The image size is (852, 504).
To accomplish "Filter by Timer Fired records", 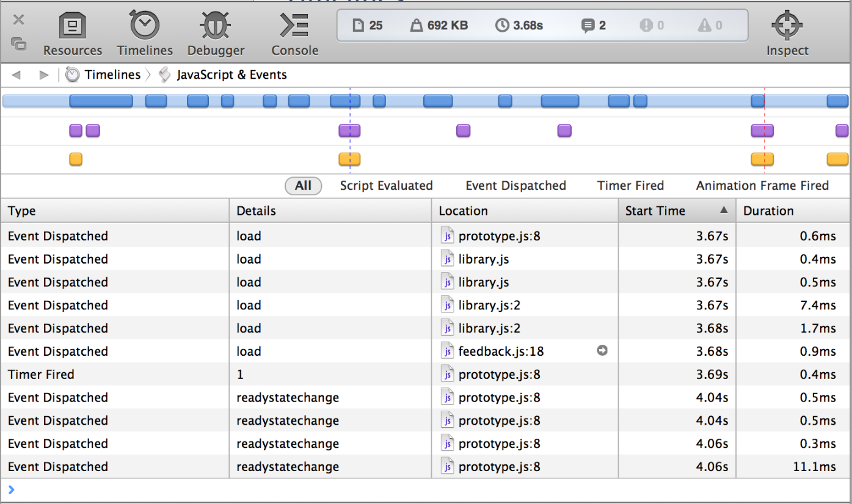I will click(x=630, y=186).
